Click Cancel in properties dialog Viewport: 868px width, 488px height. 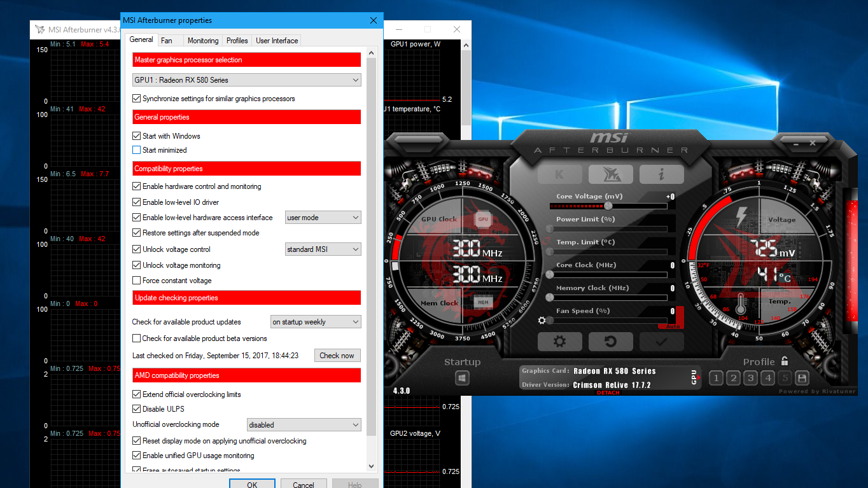tap(304, 485)
